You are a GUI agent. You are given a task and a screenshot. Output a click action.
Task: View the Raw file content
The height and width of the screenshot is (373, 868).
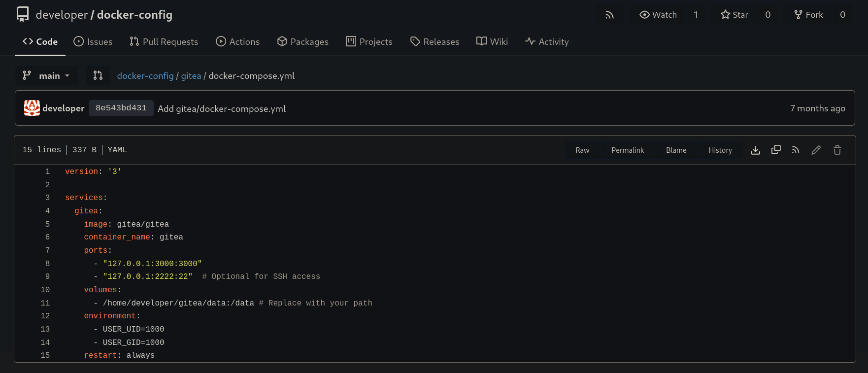click(x=582, y=150)
